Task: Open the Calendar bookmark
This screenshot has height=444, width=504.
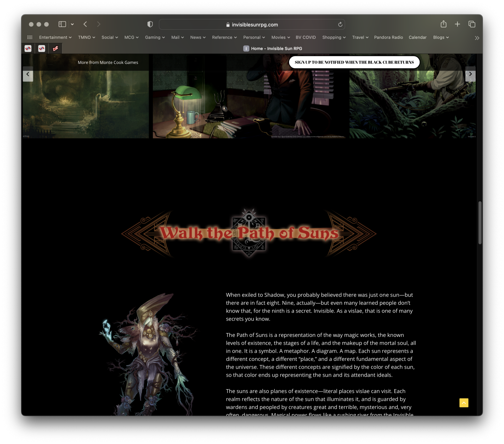Action: (417, 37)
